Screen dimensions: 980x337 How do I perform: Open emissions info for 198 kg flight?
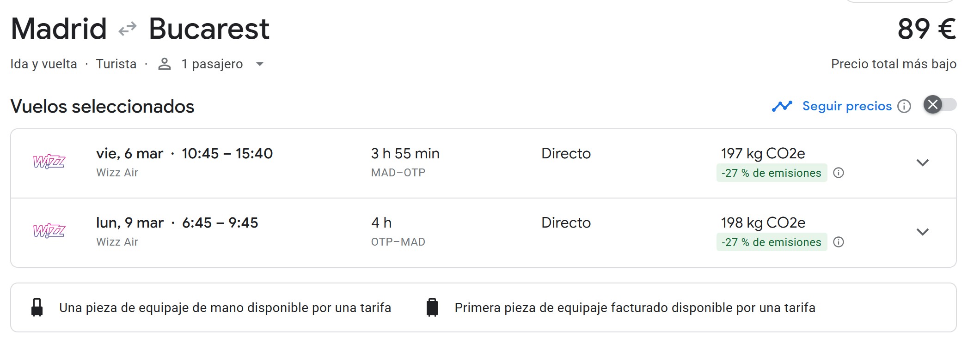[x=839, y=242]
